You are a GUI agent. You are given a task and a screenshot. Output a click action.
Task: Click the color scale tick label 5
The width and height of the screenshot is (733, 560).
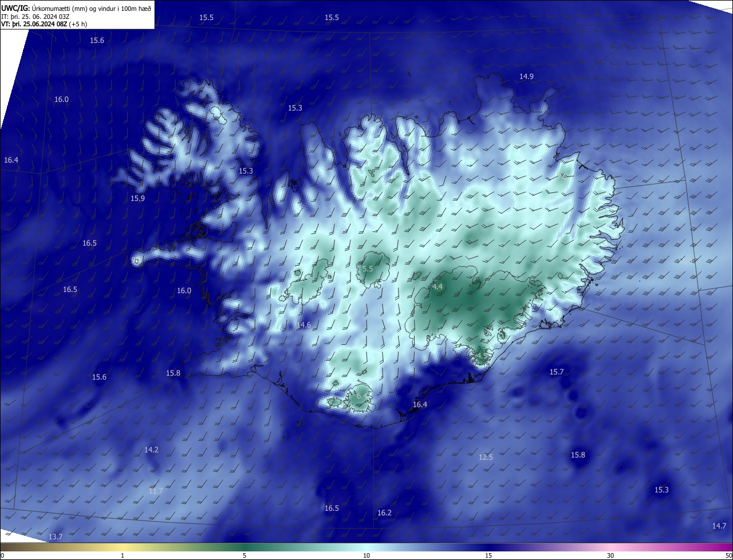(x=245, y=555)
